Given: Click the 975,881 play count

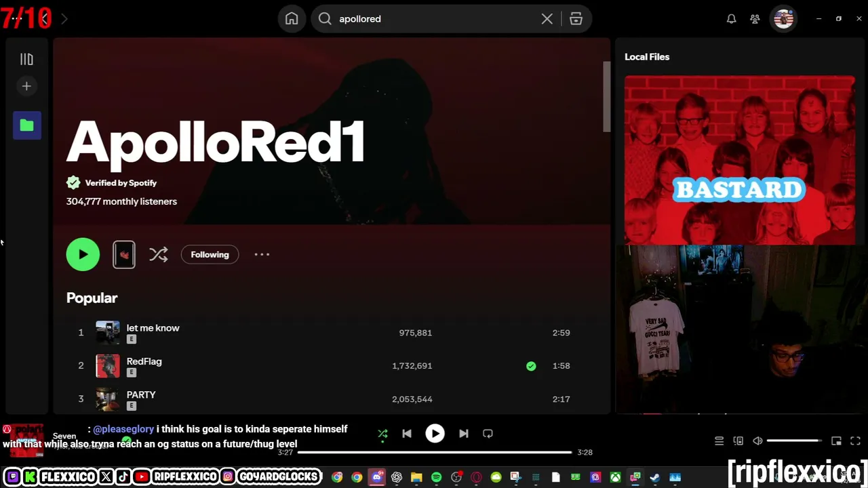Looking at the screenshot, I should [x=415, y=333].
